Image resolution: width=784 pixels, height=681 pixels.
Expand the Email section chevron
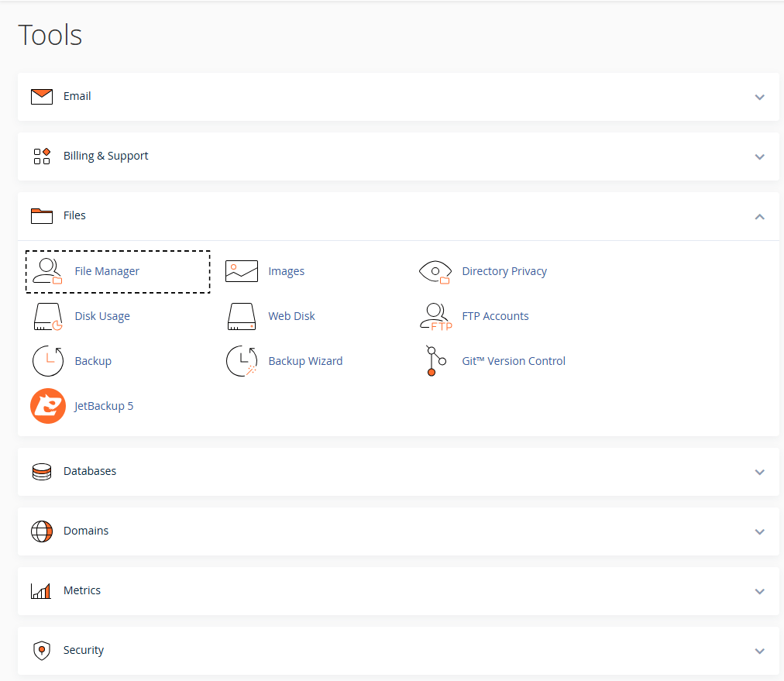point(759,97)
